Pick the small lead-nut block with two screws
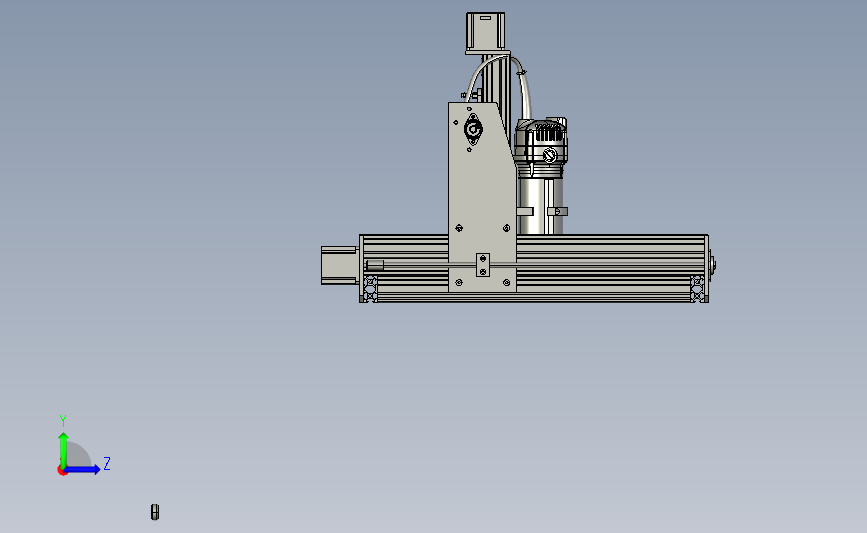This screenshot has width=867, height=533. click(x=483, y=265)
